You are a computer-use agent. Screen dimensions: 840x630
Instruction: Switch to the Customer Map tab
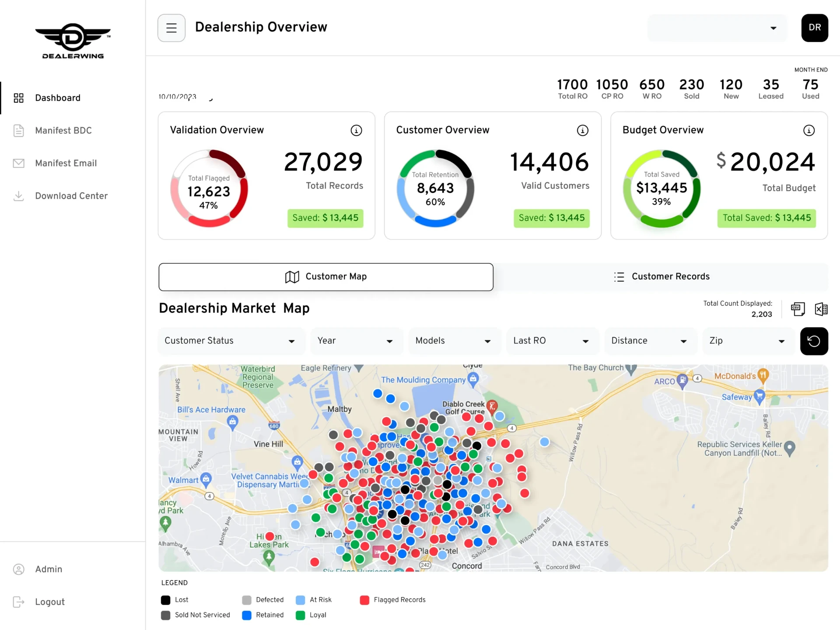tap(326, 277)
